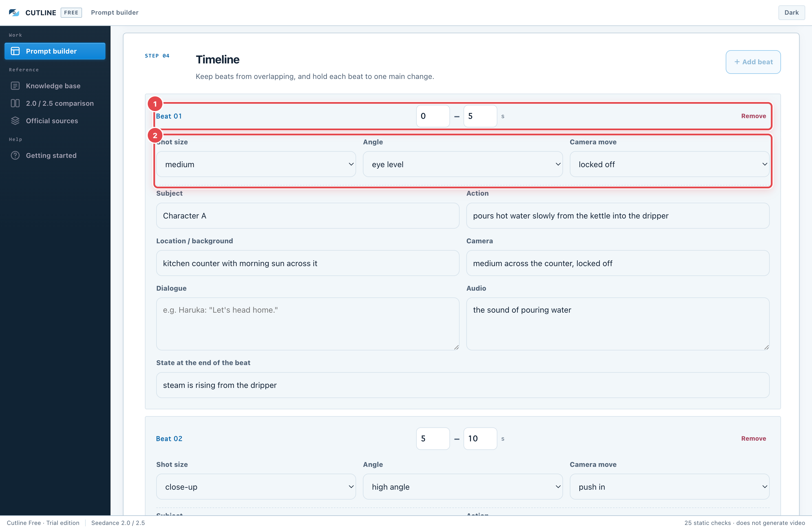
Task: Click the 2.0 / 2.5 comparison columns icon
Action: [15, 103]
